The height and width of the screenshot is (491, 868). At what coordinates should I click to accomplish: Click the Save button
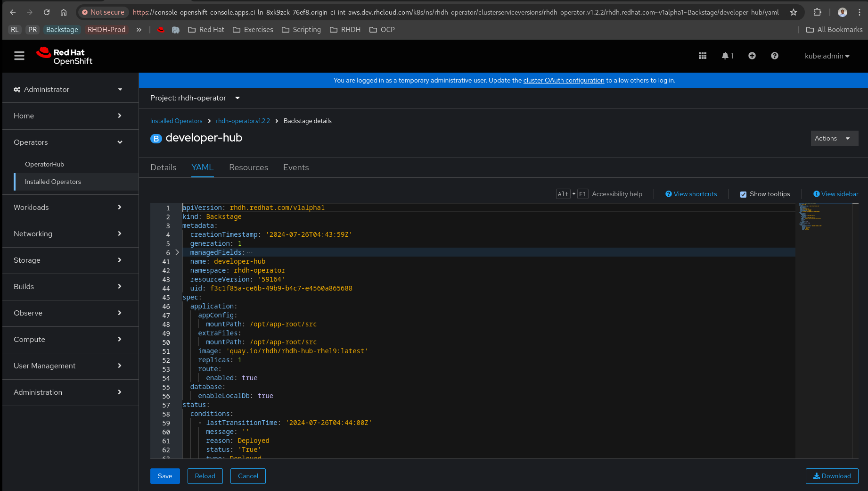(165, 476)
